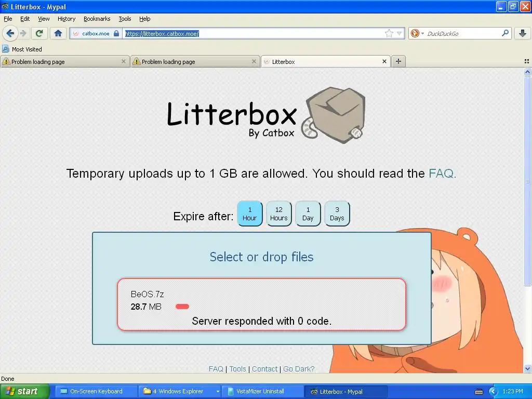
Task: Click the red progress bar for BeOS.7z
Action: [182, 307]
